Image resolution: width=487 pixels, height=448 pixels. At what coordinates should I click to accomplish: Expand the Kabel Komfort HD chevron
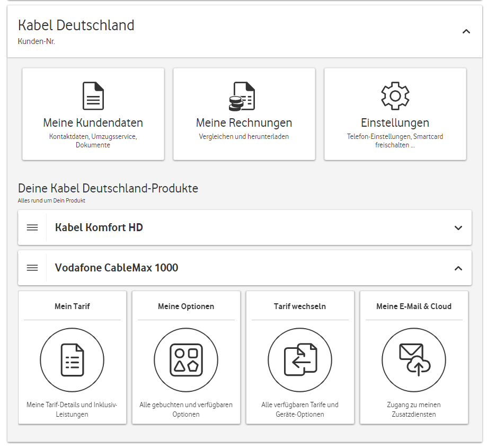point(458,228)
